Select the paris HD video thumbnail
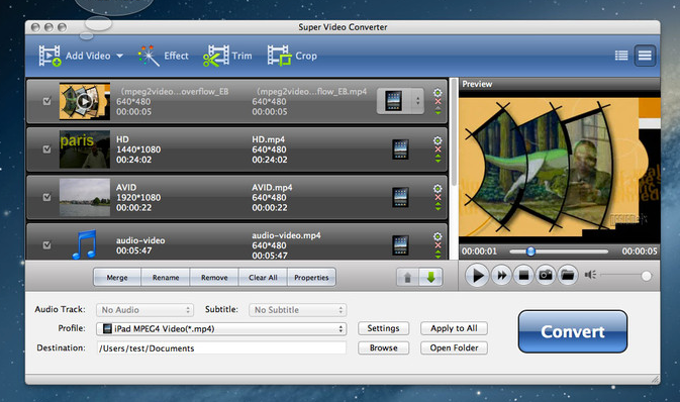Screen dimensions: 680x402 tap(84, 150)
